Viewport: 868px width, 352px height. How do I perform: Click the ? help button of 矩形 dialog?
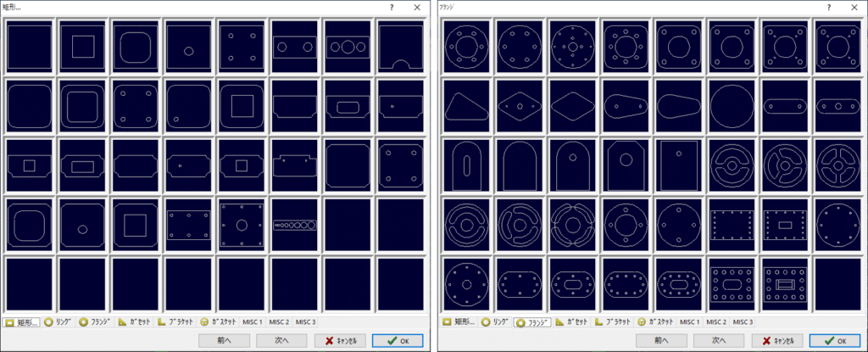click(392, 7)
